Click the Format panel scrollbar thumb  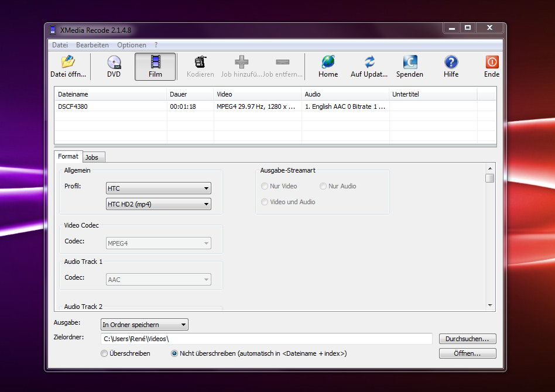(x=490, y=178)
